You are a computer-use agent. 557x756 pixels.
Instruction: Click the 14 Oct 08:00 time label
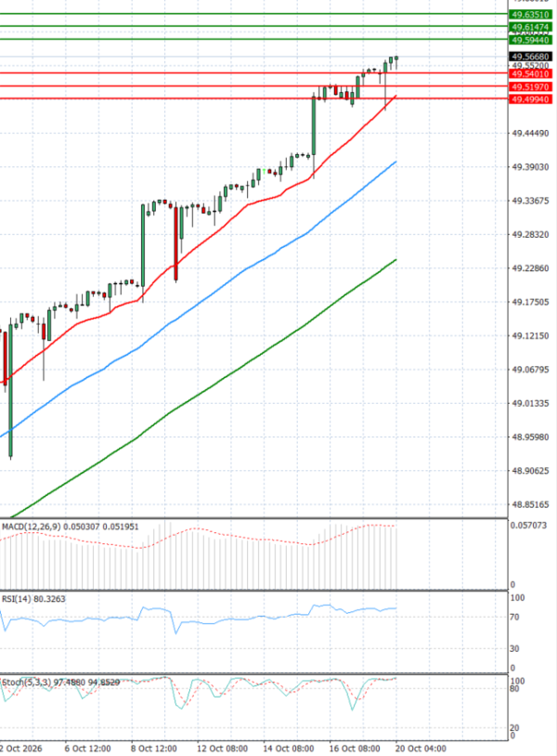[x=289, y=749]
